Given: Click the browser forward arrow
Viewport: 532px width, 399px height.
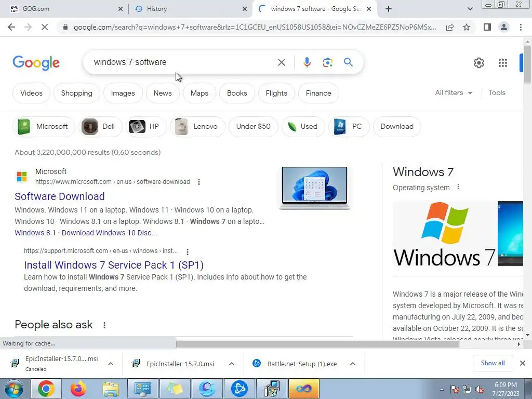Looking at the screenshot, I should (x=28, y=27).
